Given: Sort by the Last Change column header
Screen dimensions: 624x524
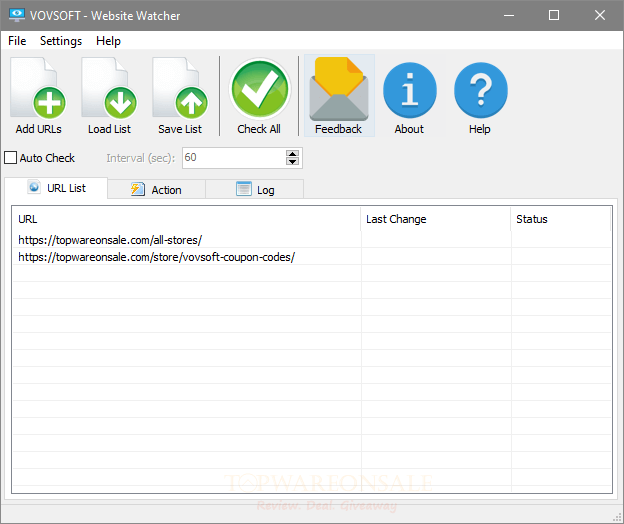Looking at the screenshot, I should [x=436, y=219].
